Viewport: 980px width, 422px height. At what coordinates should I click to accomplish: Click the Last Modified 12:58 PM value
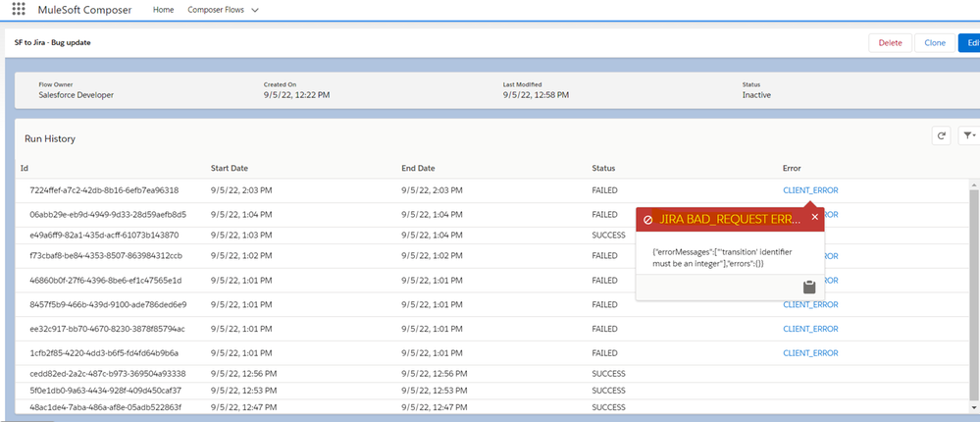[x=536, y=95]
